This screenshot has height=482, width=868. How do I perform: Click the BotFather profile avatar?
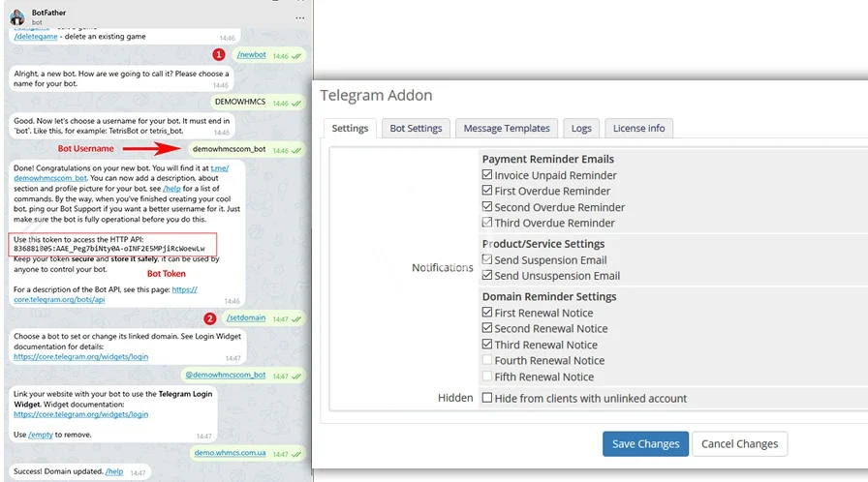(x=16, y=16)
